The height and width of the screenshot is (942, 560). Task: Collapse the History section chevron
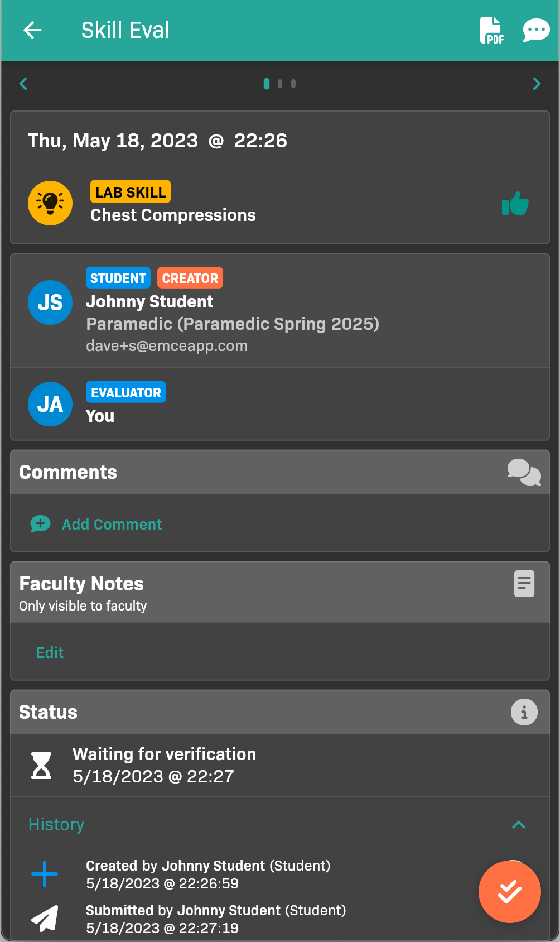[x=519, y=825]
